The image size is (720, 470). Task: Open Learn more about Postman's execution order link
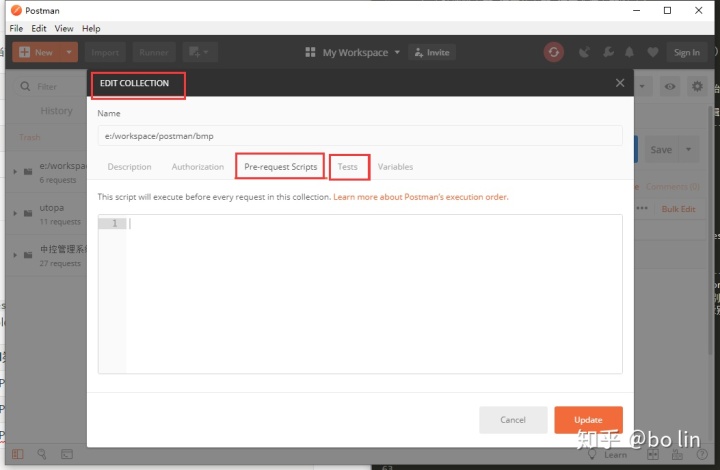pos(421,196)
